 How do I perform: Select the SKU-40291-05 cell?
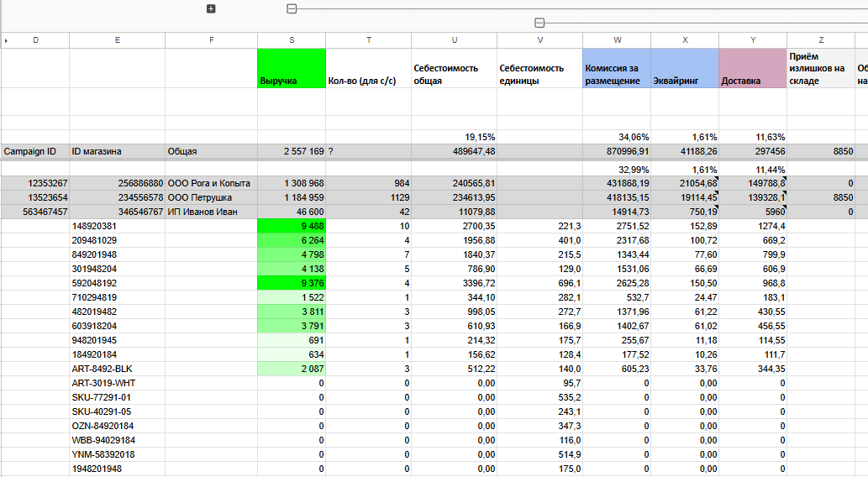point(118,412)
